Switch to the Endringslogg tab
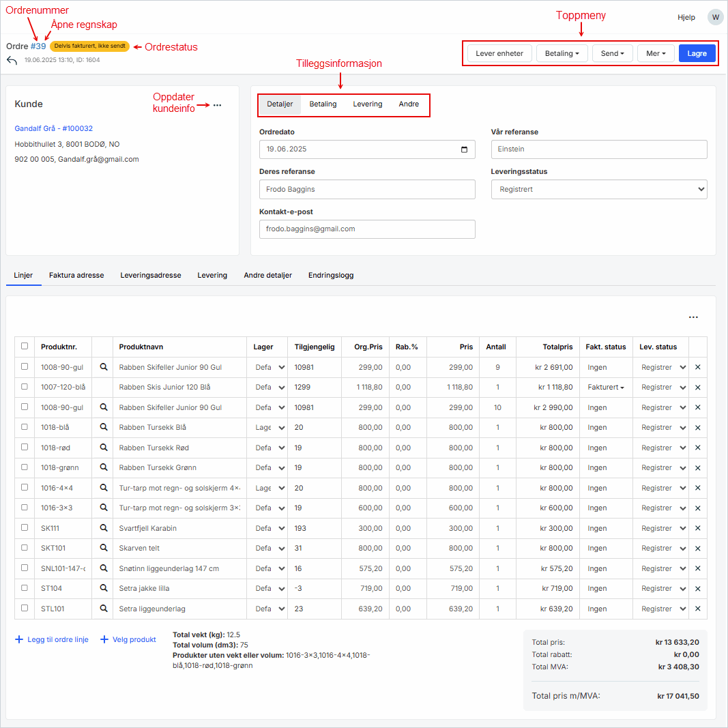 330,275
